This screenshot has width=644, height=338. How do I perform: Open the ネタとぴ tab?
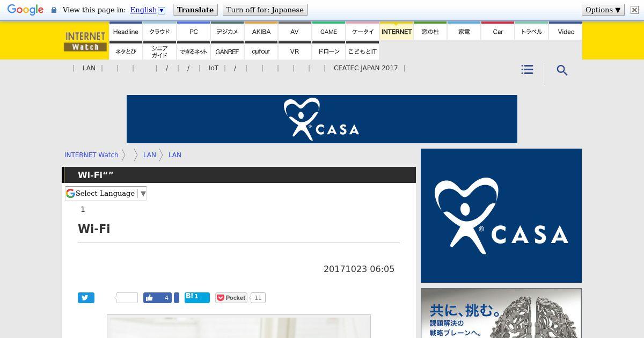pos(126,51)
